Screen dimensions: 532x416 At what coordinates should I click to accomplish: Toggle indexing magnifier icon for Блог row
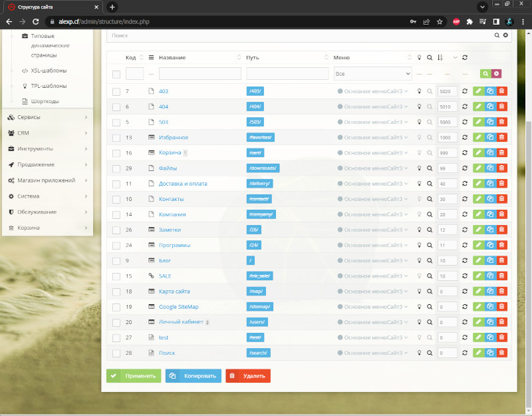coord(430,261)
